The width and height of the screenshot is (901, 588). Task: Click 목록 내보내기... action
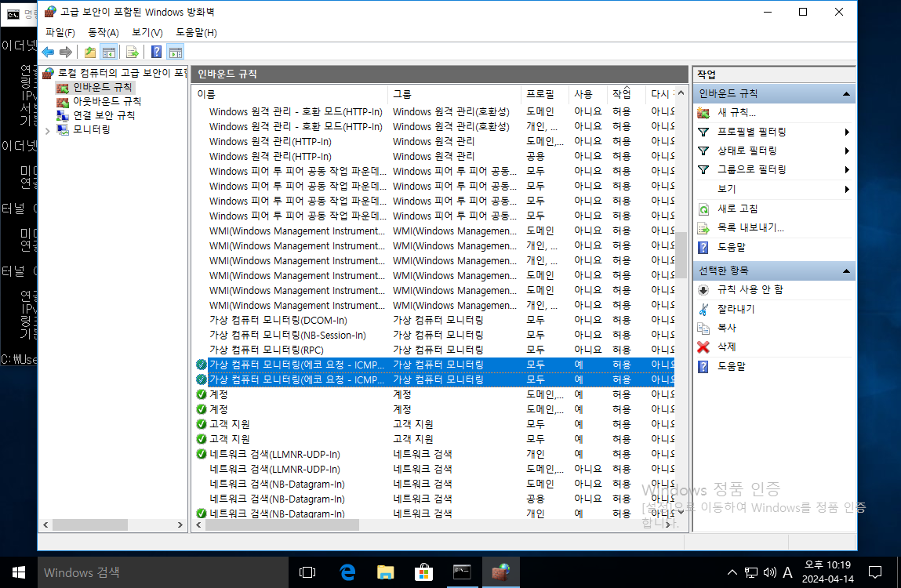click(750, 227)
